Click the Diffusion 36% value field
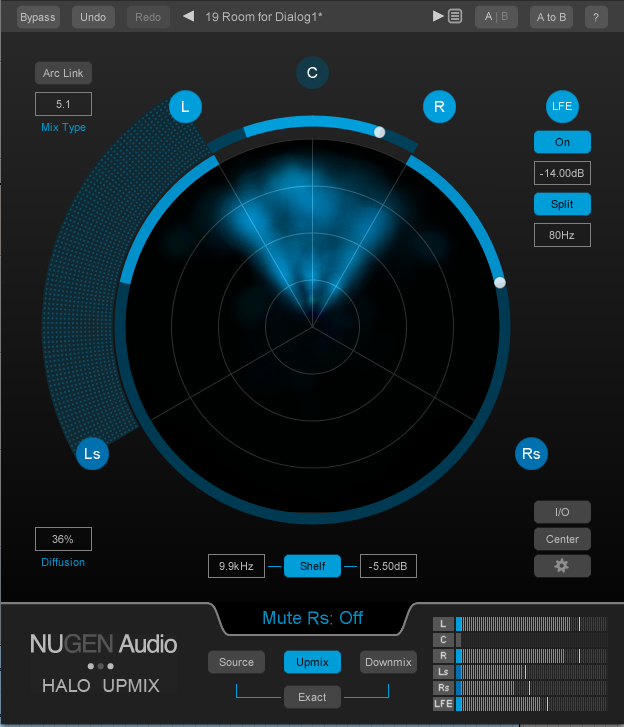This screenshot has height=727, width=624. [63, 539]
